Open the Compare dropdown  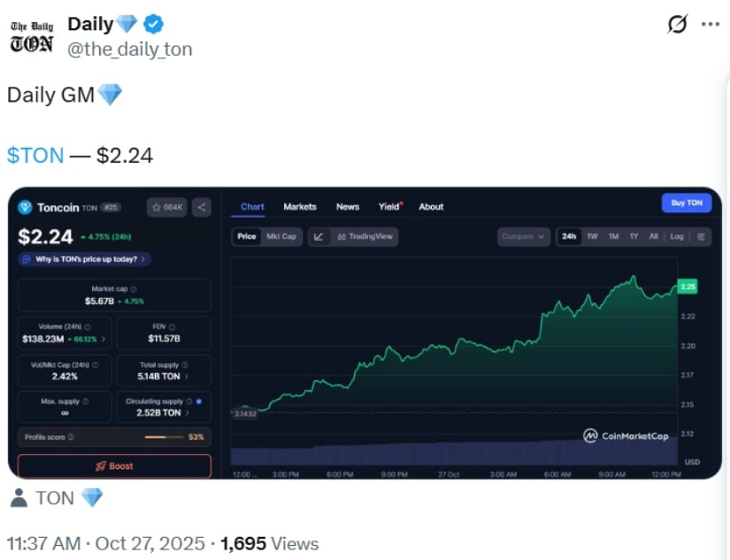click(x=523, y=236)
